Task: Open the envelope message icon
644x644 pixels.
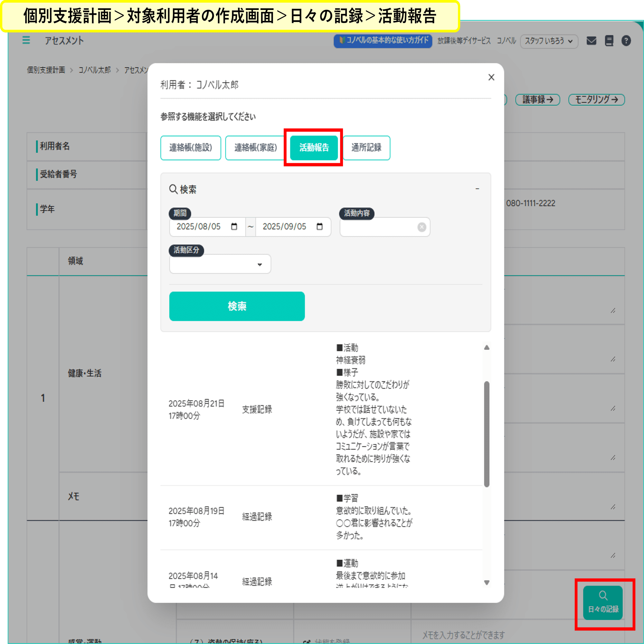Action: pos(591,40)
